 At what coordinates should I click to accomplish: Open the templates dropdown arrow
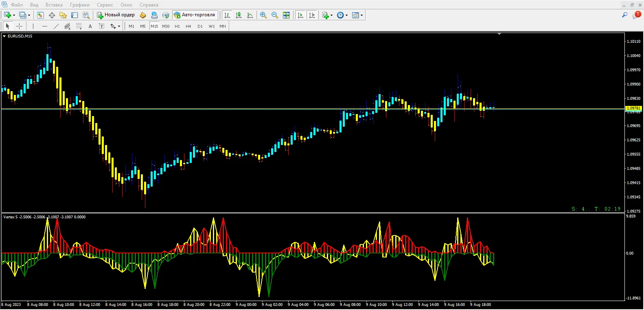click(x=361, y=15)
